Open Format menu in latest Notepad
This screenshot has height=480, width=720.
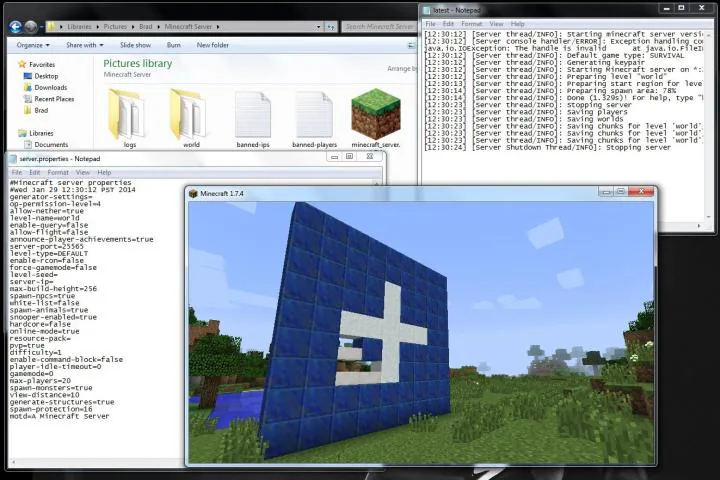click(x=472, y=24)
